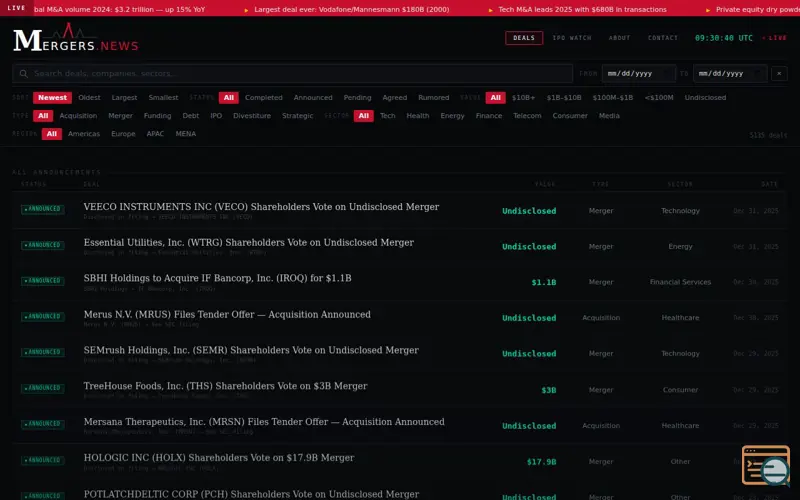
Task: Filter status by Agreed
Action: tap(395, 97)
